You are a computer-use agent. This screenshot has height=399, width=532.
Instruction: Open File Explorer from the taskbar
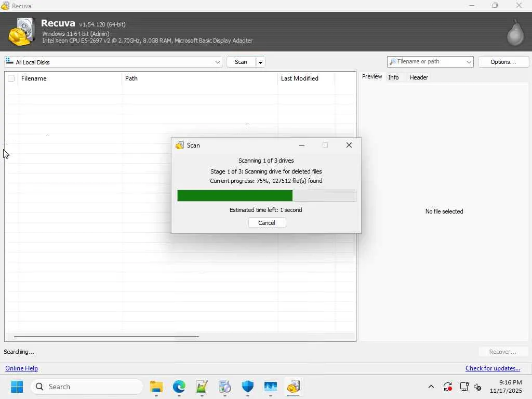coord(156,387)
